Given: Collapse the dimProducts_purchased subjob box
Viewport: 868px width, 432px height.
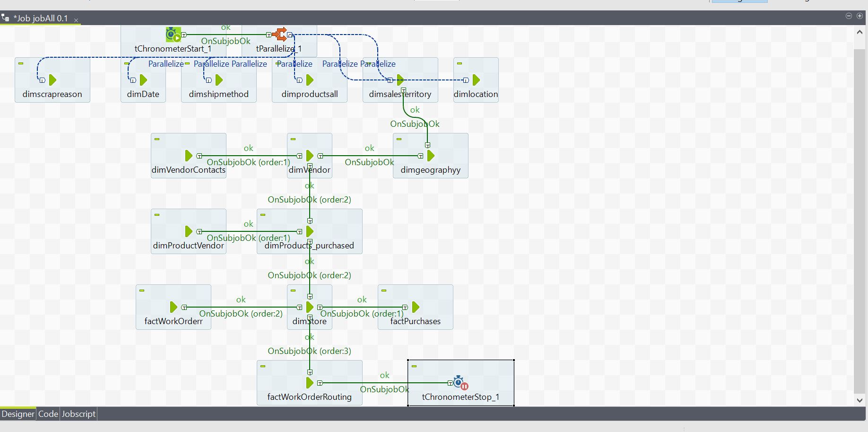Looking at the screenshot, I should pos(263,215).
